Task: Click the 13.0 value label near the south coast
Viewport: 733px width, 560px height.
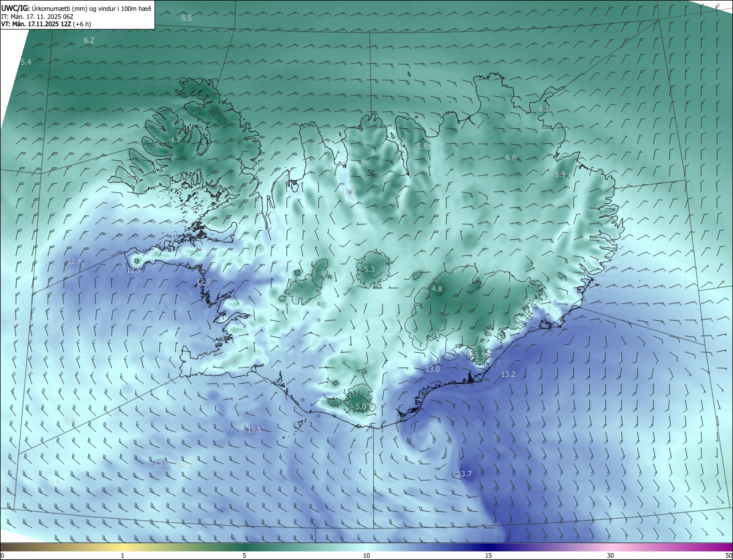Action: point(432,369)
